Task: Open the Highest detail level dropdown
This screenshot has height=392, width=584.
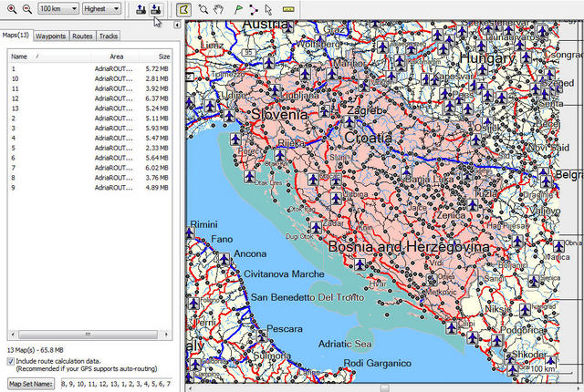Action: (101, 8)
